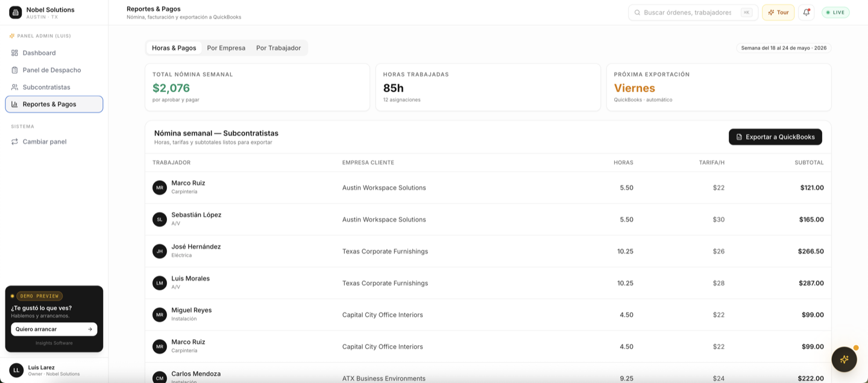Go to Subcontratistas in sidebar
868x383 pixels.
[x=54, y=87]
